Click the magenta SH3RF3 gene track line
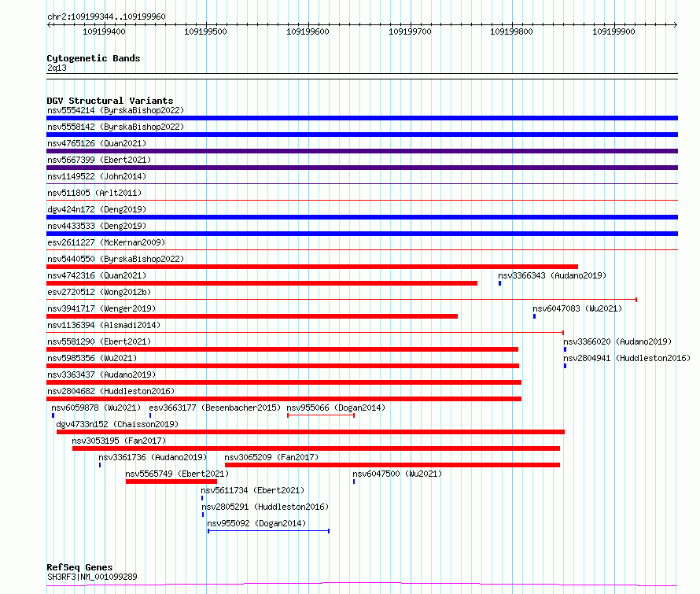 [362, 585]
